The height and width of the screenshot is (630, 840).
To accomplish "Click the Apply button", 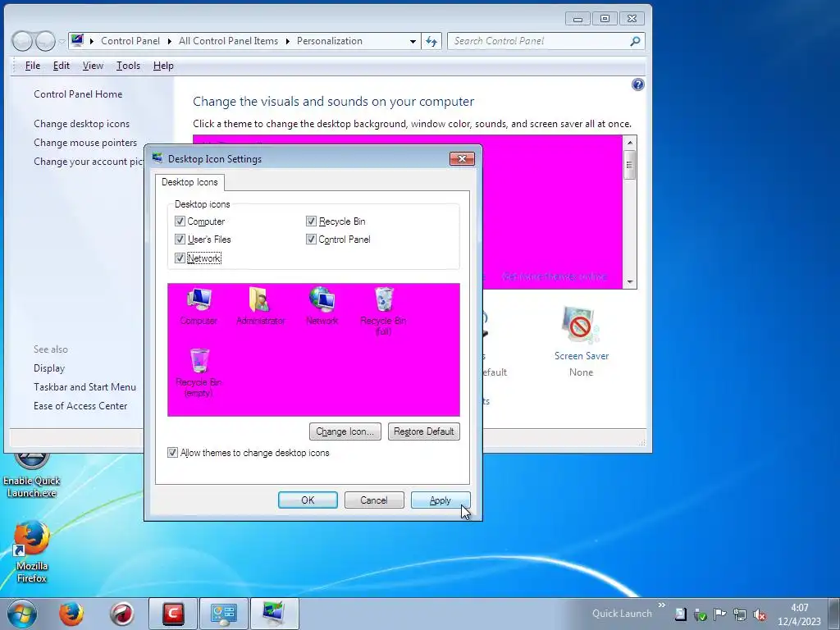I will click(441, 500).
